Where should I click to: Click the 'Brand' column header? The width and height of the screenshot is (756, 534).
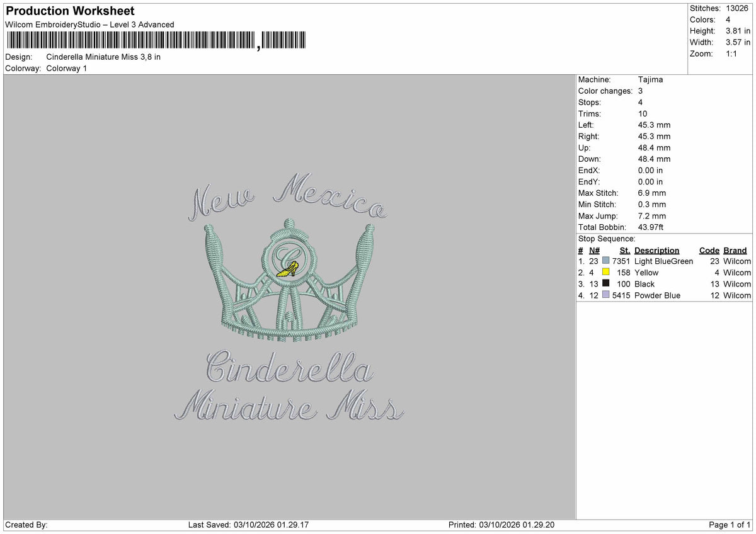tap(735, 250)
